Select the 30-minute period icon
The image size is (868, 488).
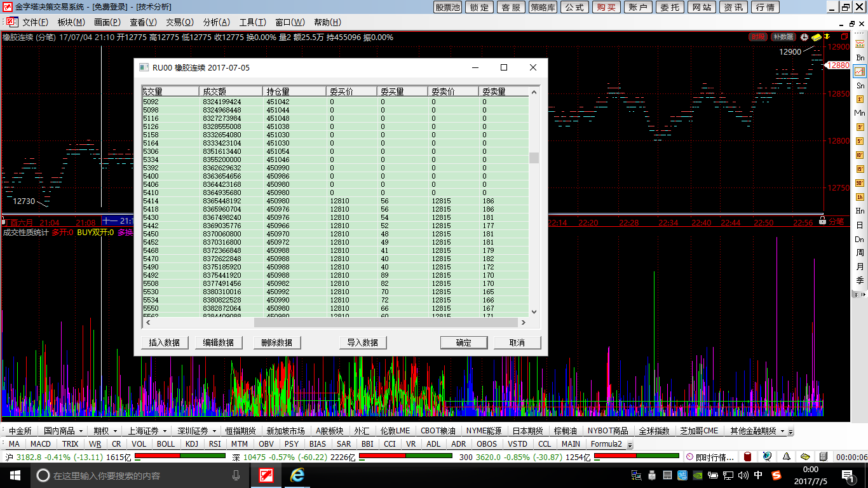click(860, 183)
